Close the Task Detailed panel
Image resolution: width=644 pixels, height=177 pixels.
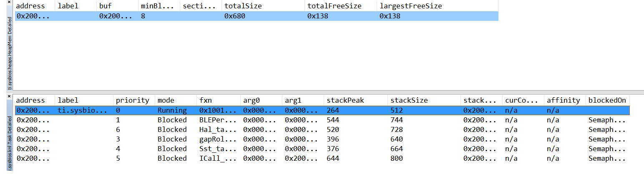coord(9,96)
